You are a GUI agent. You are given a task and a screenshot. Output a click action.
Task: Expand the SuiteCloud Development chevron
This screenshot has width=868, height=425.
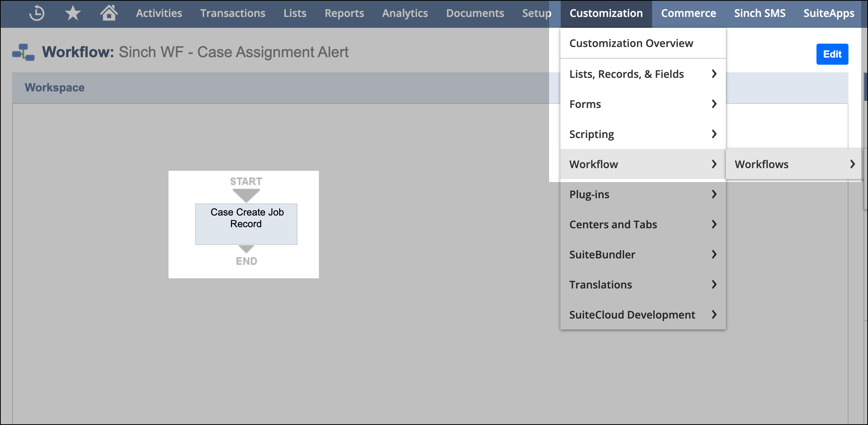(x=714, y=314)
